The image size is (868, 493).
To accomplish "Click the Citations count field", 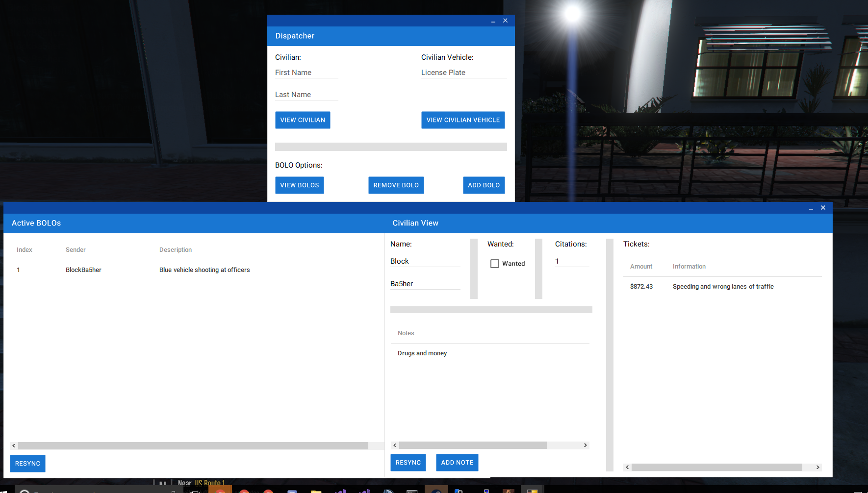I will coord(572,261).
